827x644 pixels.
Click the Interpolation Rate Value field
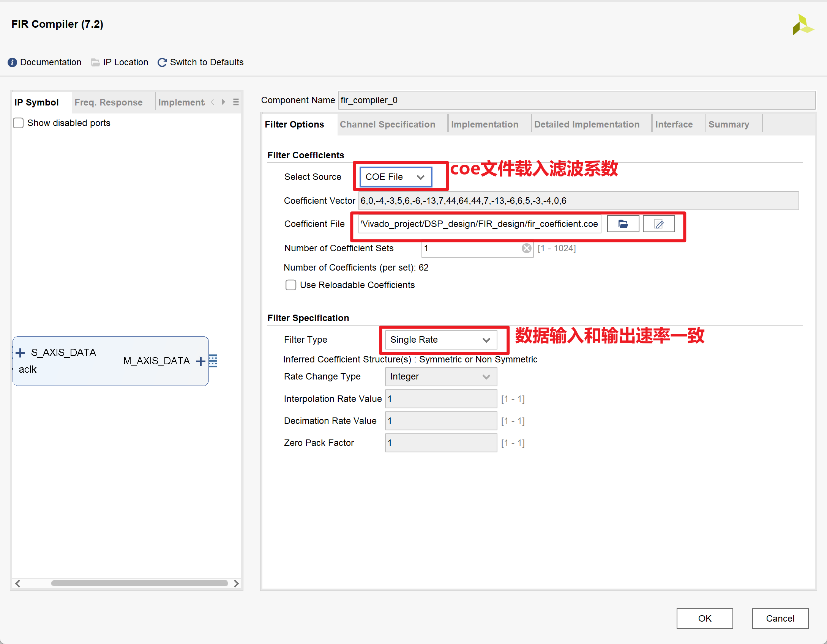point(441,399)
